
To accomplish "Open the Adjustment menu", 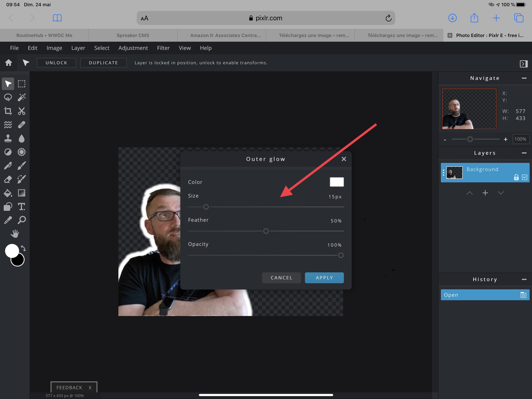I will [x=133, y=48].
